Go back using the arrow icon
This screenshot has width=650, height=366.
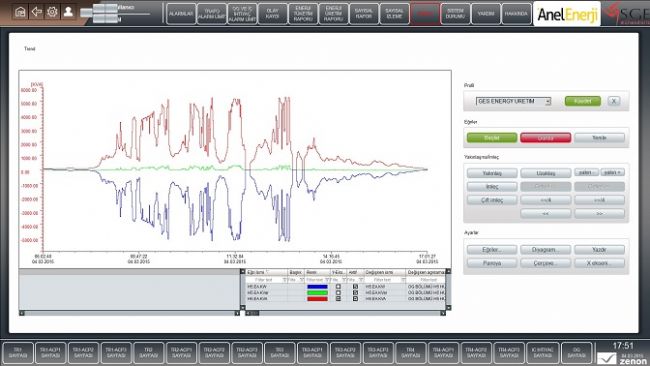[36, 12]
